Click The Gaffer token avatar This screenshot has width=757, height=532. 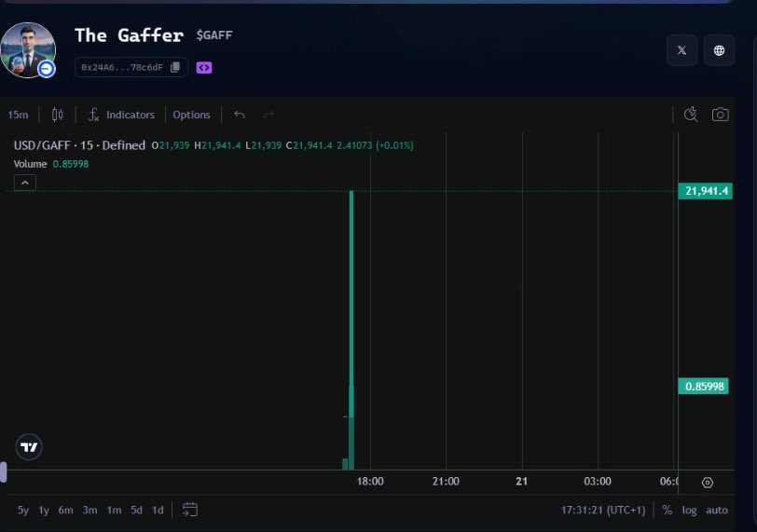(28, 50)
